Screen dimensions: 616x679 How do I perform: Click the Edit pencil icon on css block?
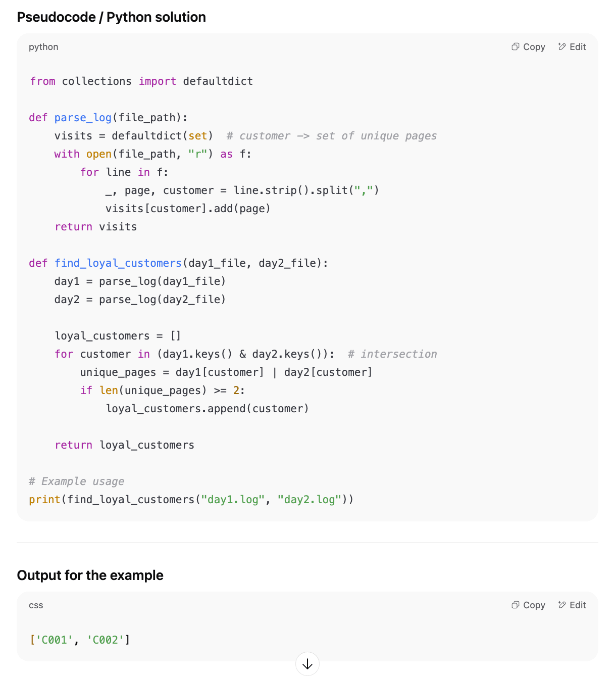(562, 605)
